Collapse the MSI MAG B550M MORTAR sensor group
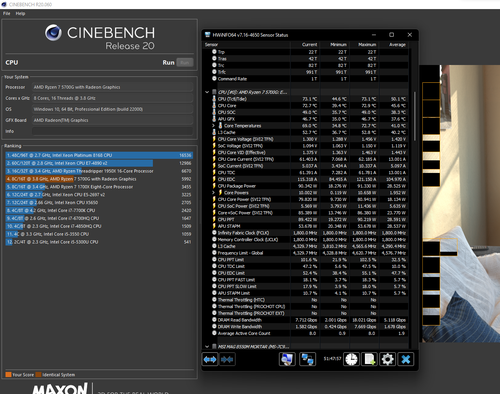 click(x=207, y=346)
